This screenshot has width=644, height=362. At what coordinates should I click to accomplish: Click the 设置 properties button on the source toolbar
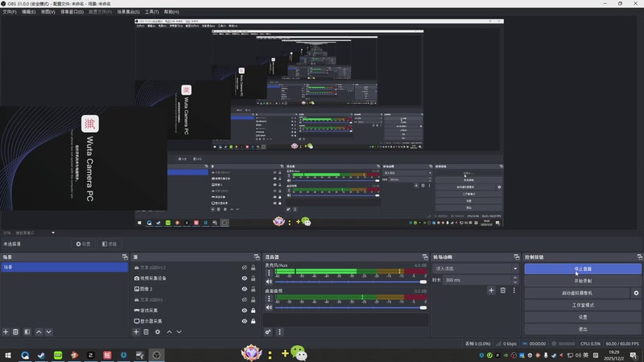tap(83, 244)
